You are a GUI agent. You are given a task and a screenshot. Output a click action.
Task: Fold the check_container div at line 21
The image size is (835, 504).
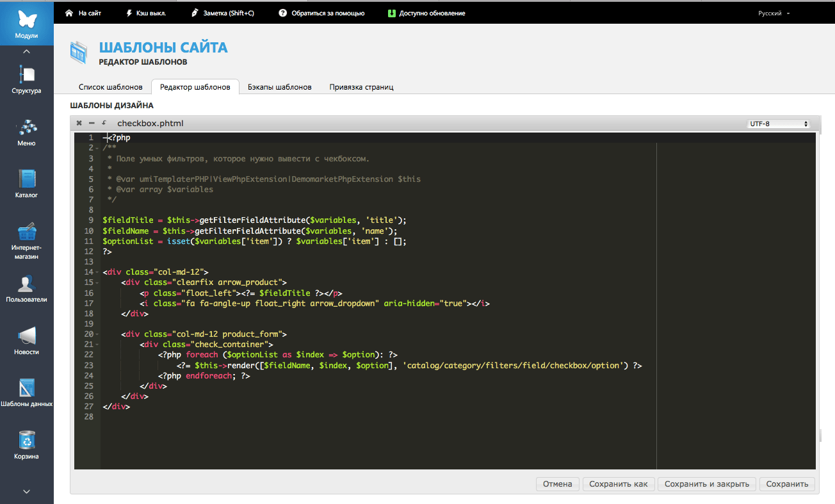97,345
